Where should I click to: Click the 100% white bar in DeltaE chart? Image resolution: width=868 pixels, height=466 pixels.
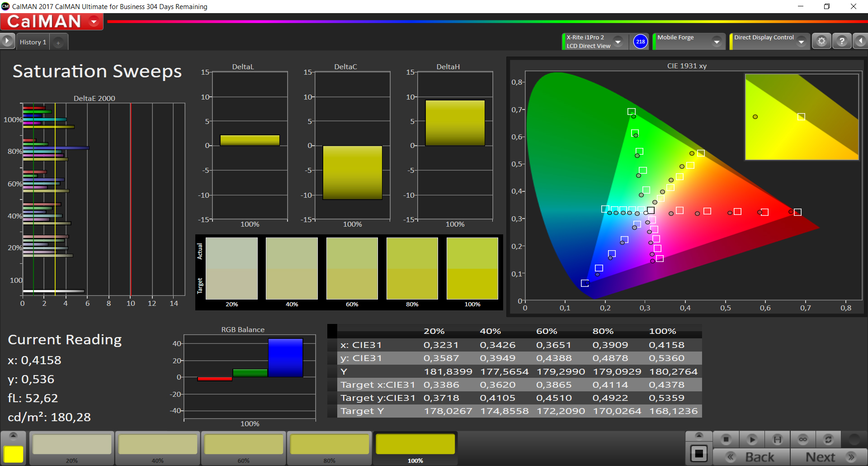pyautogui.click(x=53, y=291)
